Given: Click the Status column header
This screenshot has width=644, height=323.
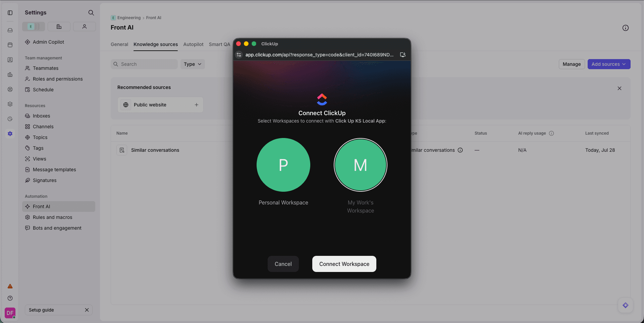Looking at the screenshot, I should pos(481,133).
